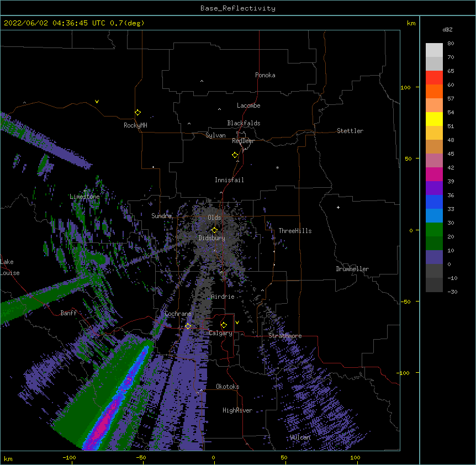Click the Calgary city label
The width and height of the screenshot is (476, 465).
220,333
